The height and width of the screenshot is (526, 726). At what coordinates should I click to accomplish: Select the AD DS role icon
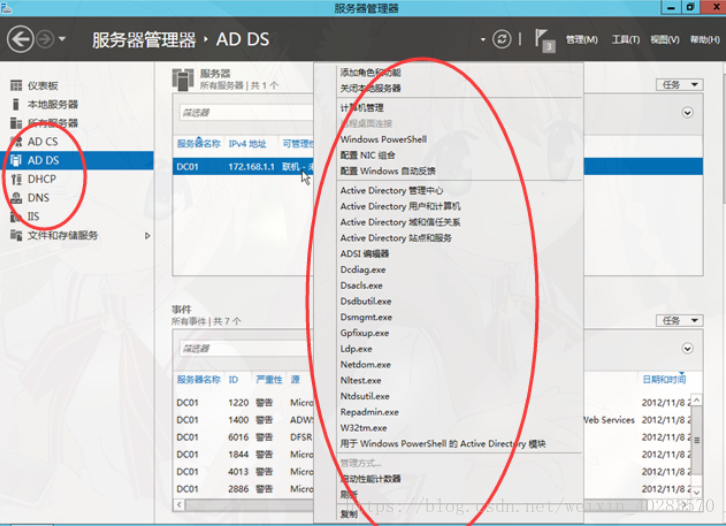click(x=16, y=160)
